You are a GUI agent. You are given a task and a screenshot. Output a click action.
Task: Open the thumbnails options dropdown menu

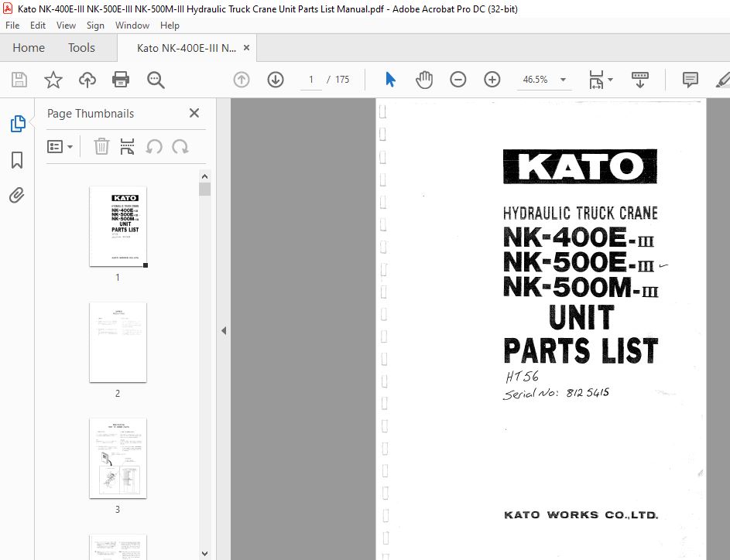(60, 146)
